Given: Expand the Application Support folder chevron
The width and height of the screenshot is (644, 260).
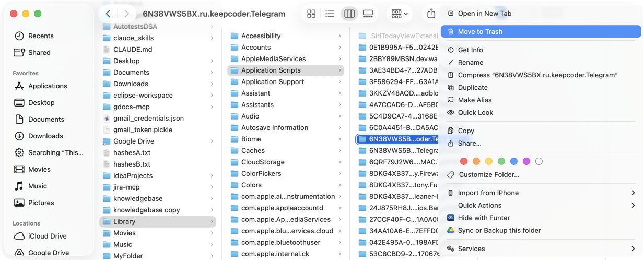Looking at the screenshot, I should pos(340,82).
